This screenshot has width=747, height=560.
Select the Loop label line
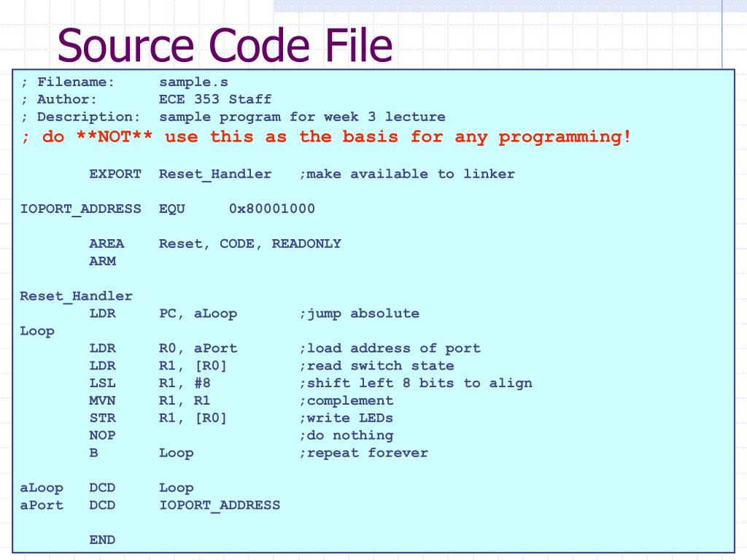tap(37, 332)
